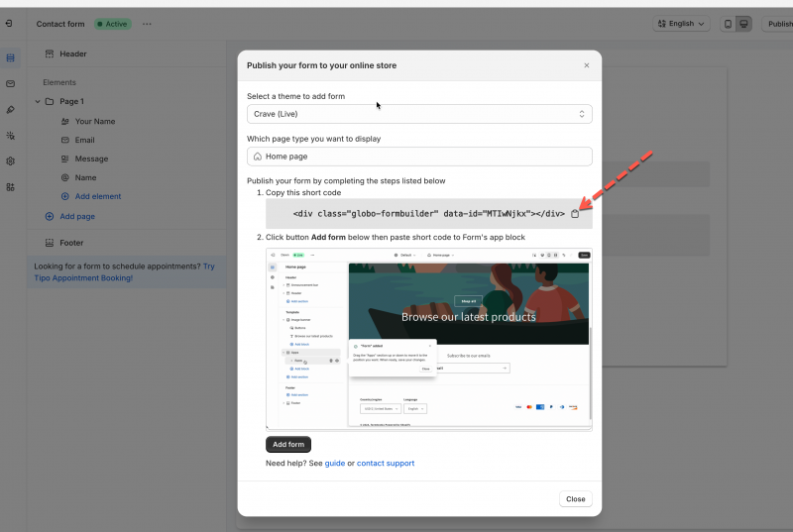Screen dimensions: 793x532
Task: Click the Contact form title
Action: [x=60, y=24]
